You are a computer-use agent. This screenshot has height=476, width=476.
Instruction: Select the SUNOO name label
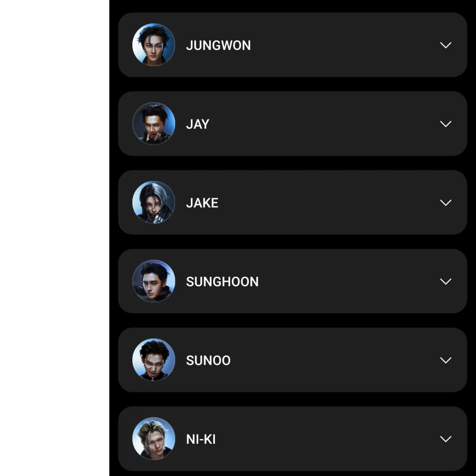tap(208, 360)
